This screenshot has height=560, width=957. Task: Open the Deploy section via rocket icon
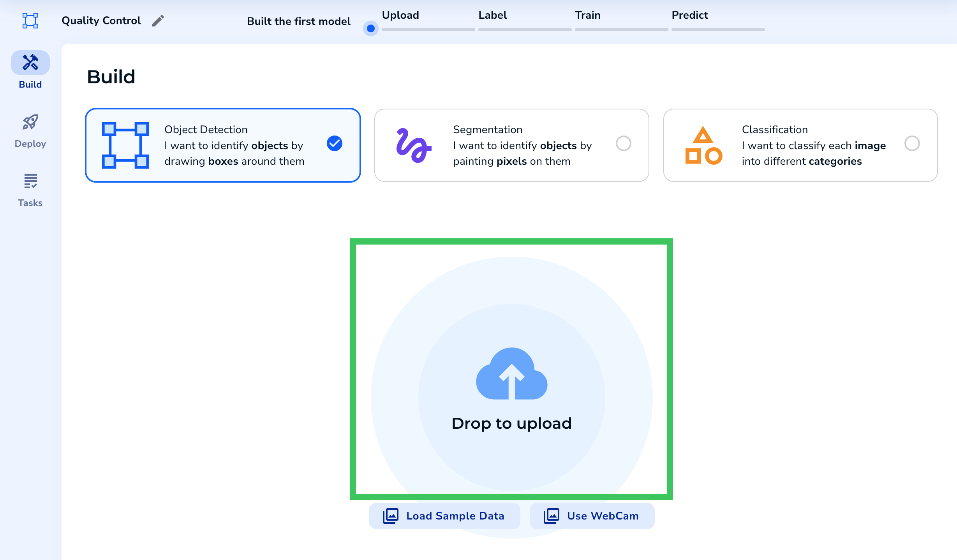tap(30, 123)
